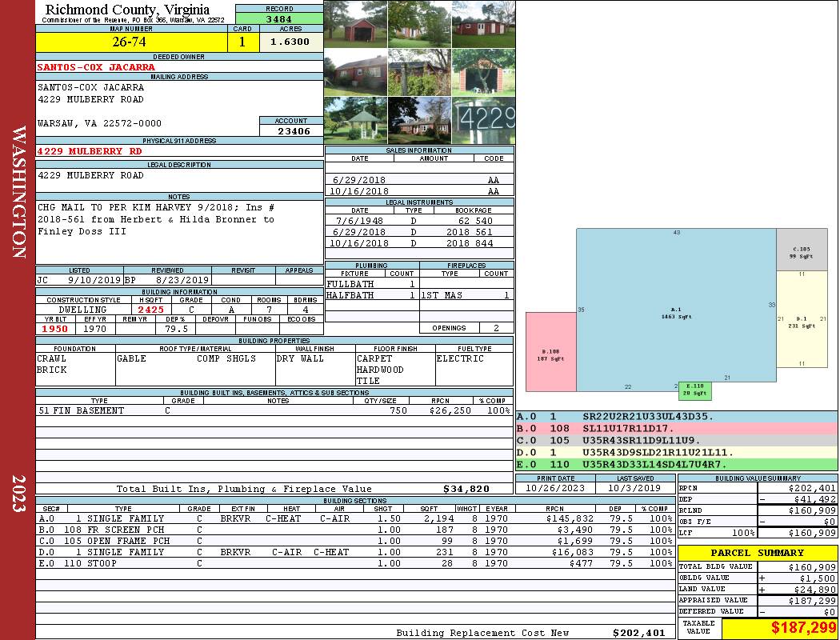
Task: Click the physical address 4229 MULBERRY RD
Action: (90, 151)
